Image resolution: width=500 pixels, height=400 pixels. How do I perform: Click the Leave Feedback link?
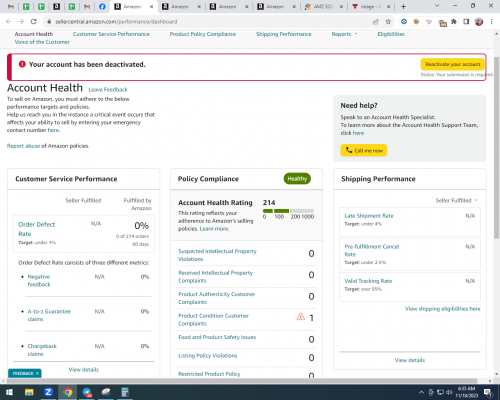(108, 90)
